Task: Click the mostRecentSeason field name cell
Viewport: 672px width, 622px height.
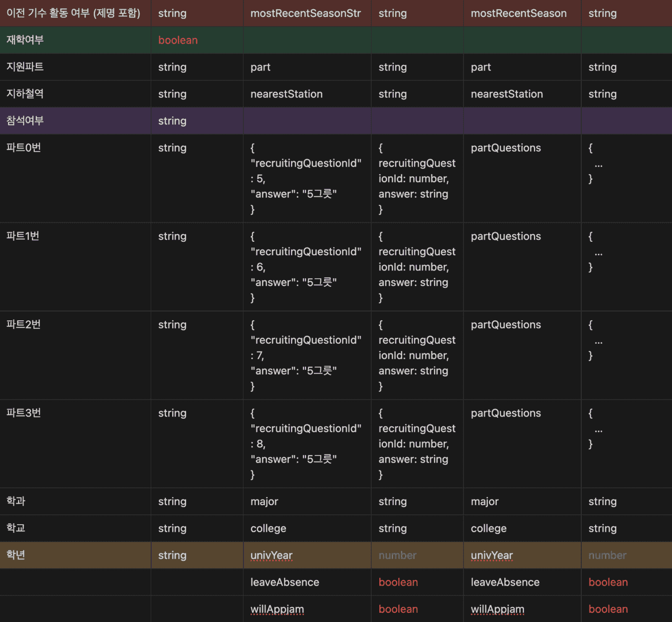Action: click(x=518, y=13)
